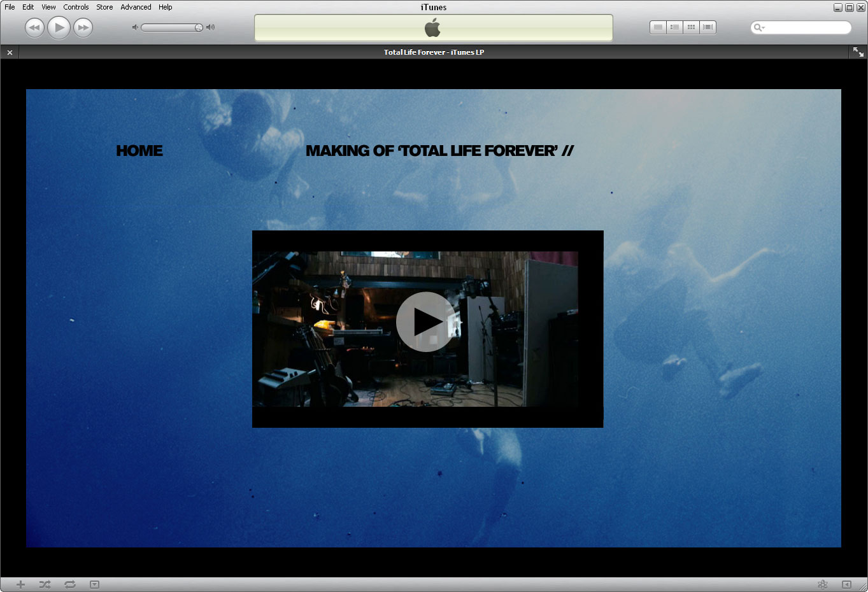868x592 pixels.
Task: Close the iTunes window
Action: pos(860,8)
